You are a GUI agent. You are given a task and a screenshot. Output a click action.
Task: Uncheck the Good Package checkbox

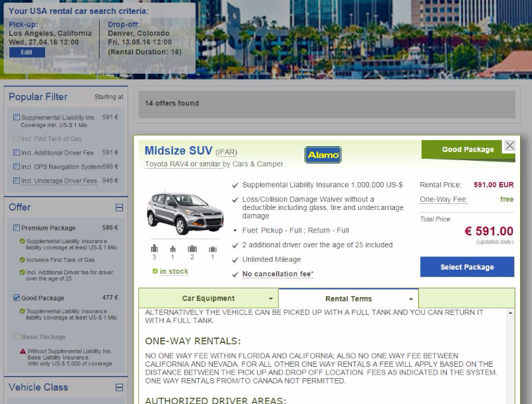16,298
